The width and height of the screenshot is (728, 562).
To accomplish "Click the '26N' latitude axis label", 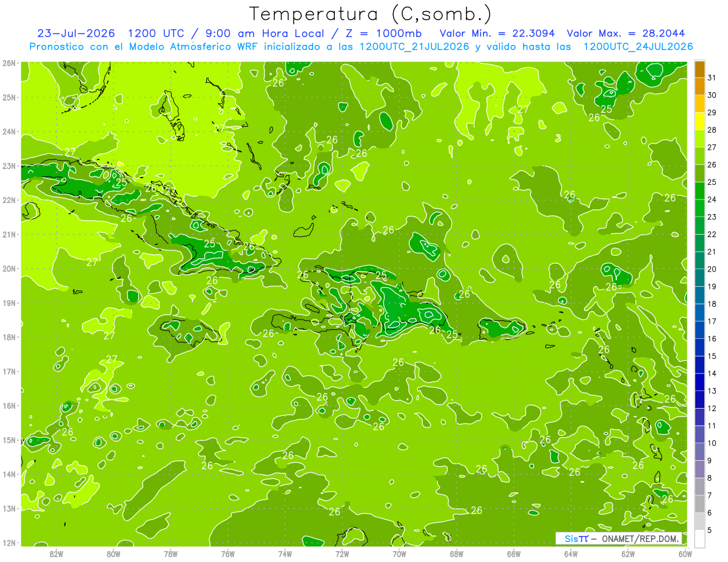I will coord(9,63).
